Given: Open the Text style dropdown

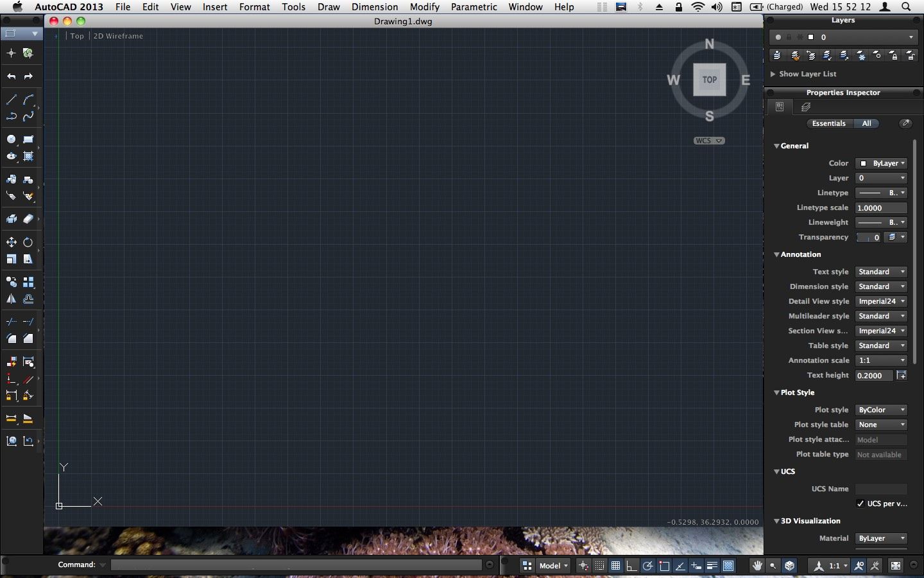Looking at the screenshot, I should point(882,272).
